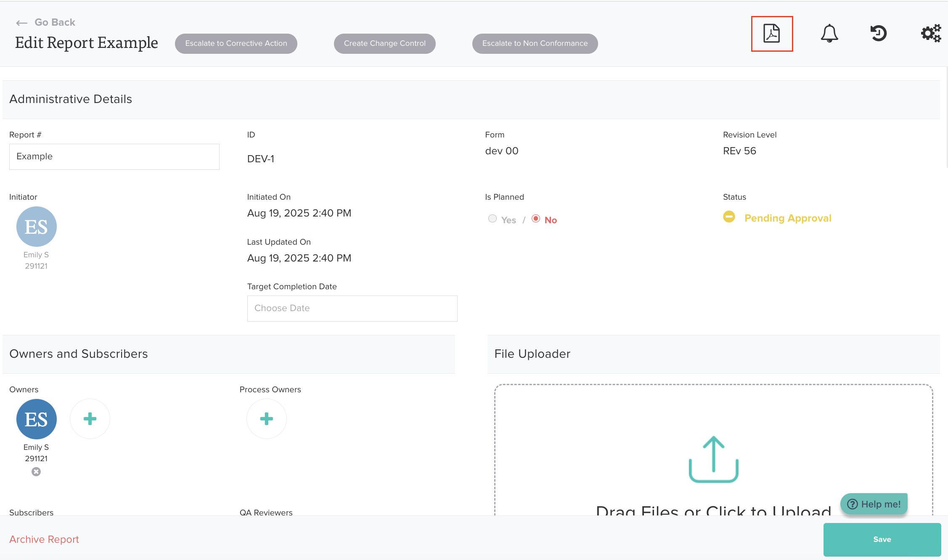This screenshot has width=948, height=560.
Task: Open the settings gears icon
Action: pos(930,33)
